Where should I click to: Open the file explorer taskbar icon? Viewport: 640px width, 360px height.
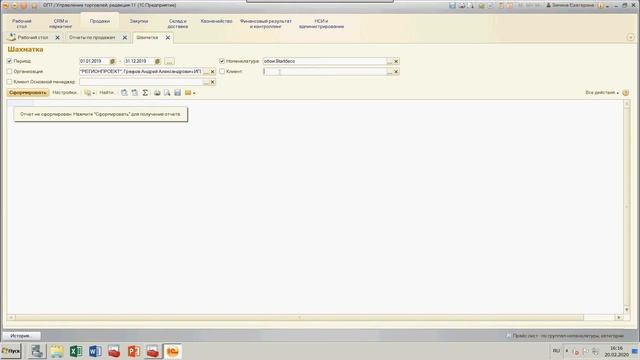point(56,351)
